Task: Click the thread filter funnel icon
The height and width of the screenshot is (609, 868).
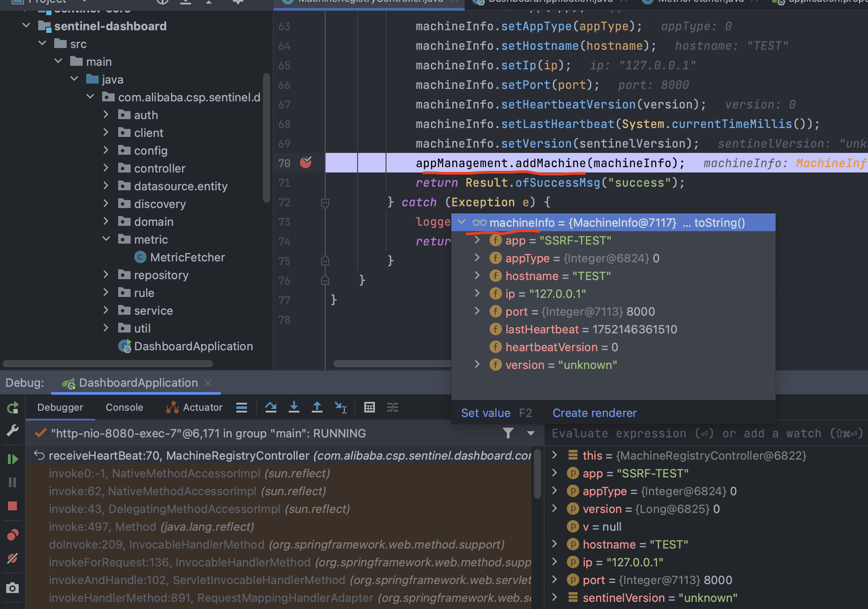Action: [508, 433]
